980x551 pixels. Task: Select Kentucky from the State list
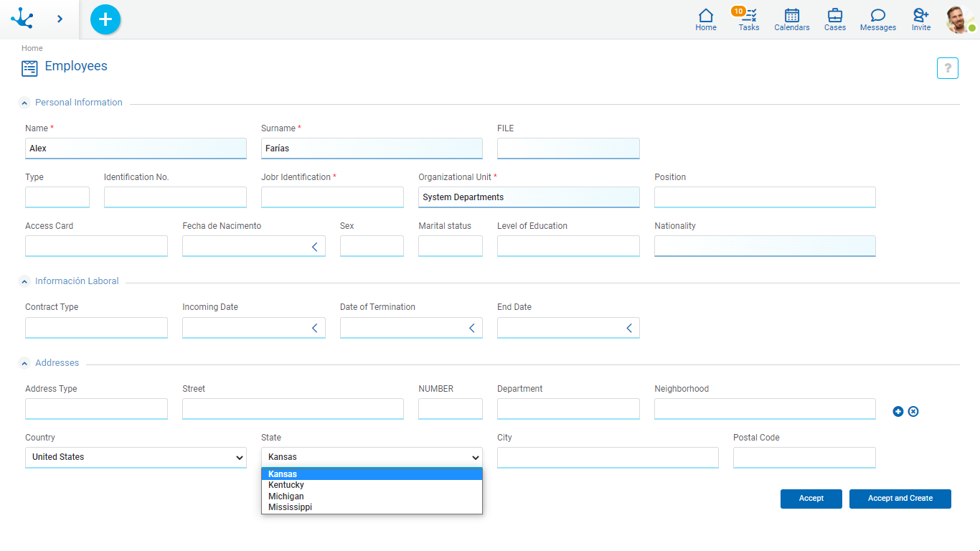286,485
